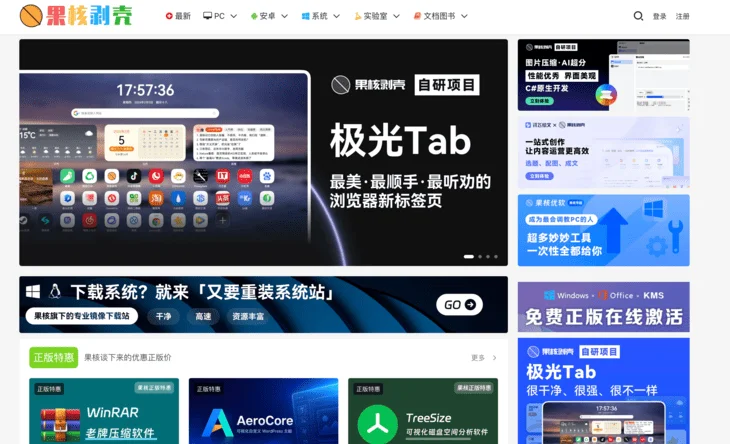Click the 系统 Windows icon
Viewport: 730px width, 444px height.
coord(305,16)
